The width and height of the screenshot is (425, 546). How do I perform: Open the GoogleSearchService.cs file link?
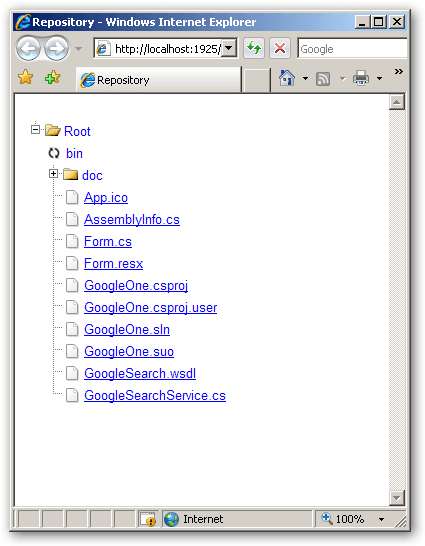[155, 396]
